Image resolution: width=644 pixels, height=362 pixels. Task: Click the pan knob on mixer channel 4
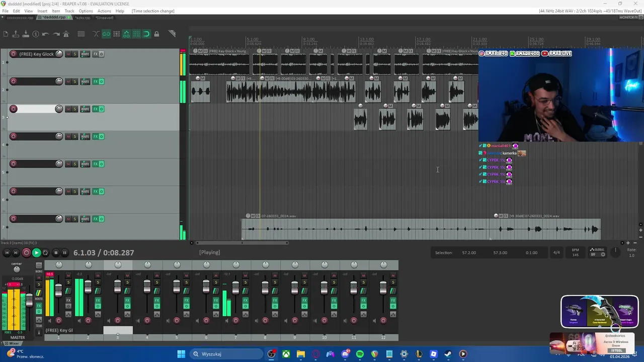pyautogui.click(x=147, y=264)
